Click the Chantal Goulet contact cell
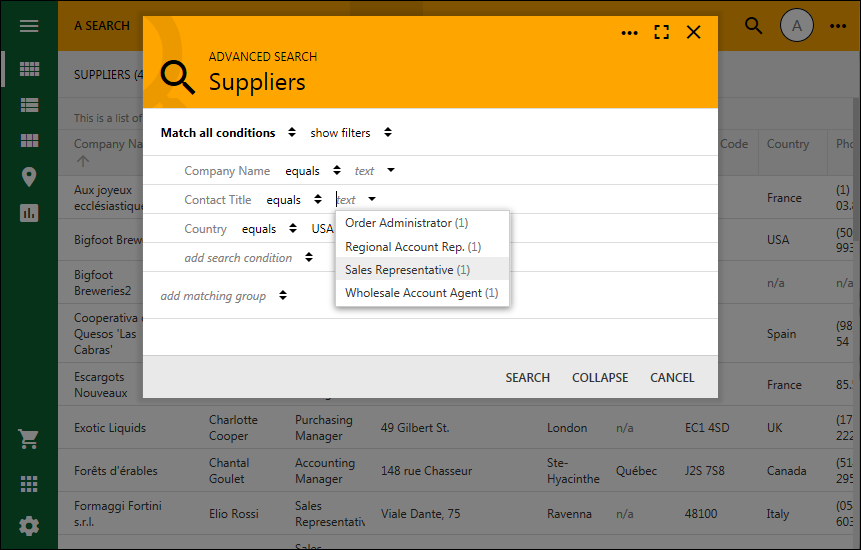861x550 pixels. click(x=228, y=470)
